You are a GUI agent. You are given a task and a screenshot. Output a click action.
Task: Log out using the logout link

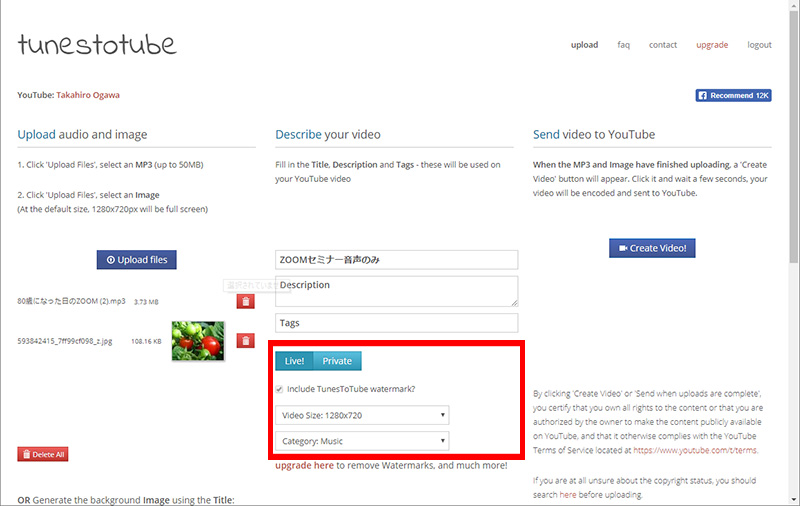click(x=759, y=45)
